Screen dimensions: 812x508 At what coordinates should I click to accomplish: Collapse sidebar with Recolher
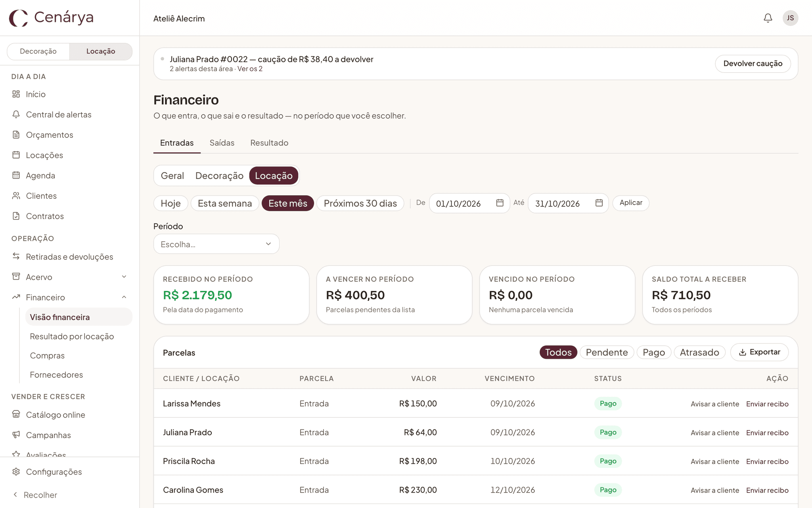tap(35, 495)
